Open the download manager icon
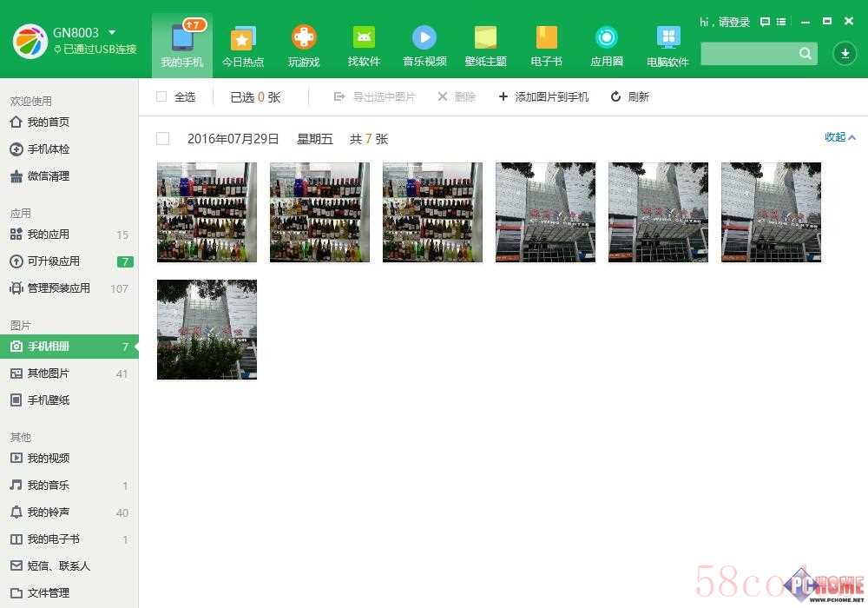The width and height of the screenshot is (868, 608). coord(845,54)
